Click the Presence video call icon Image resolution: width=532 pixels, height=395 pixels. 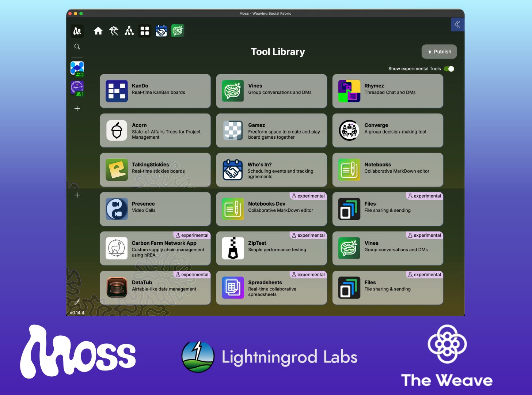117,209
